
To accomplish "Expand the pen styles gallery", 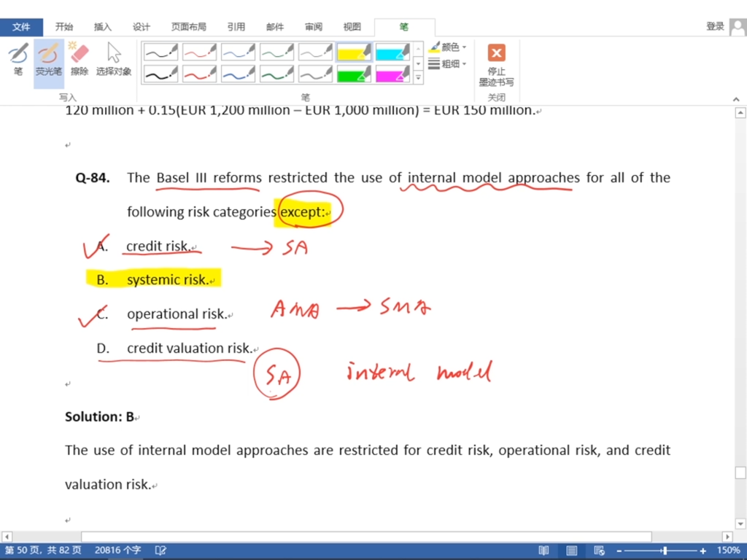I will click(x=418, y=77).
